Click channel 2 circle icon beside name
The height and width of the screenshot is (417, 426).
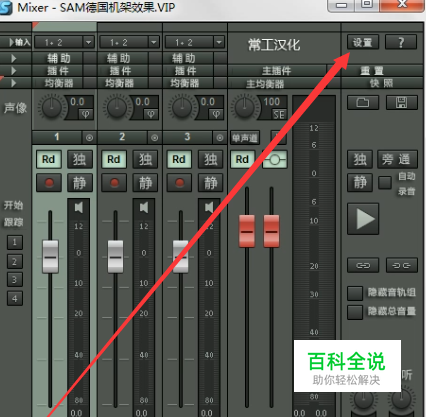click(x=154, y=137)
